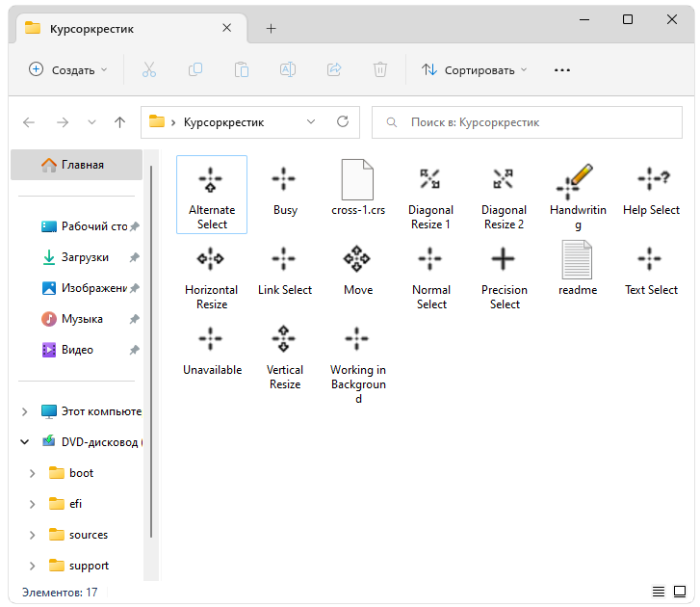Image resolution: width=700 pixels, height=607 pixels.
Task: Click the Delete trash icon in toolbar
Action: [x=380, y=69]
